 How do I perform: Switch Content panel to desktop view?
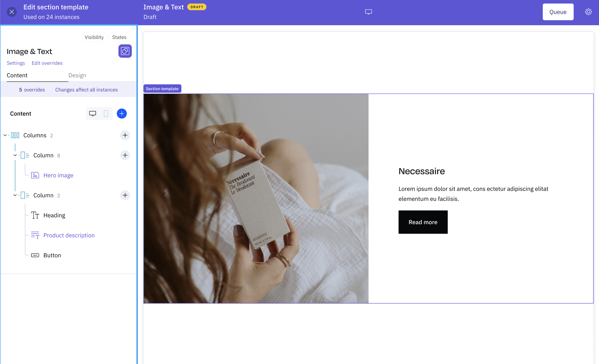93,114
